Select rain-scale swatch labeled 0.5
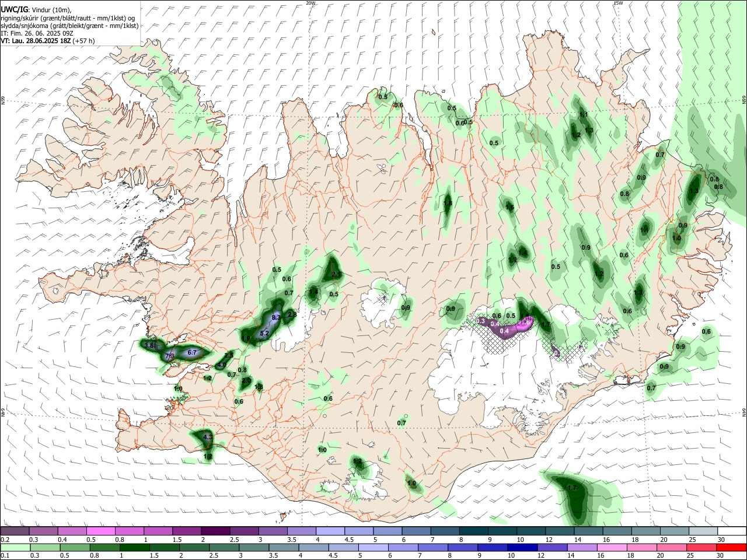Viewport: 747px width, 560px height. click(x=75, y=547)
